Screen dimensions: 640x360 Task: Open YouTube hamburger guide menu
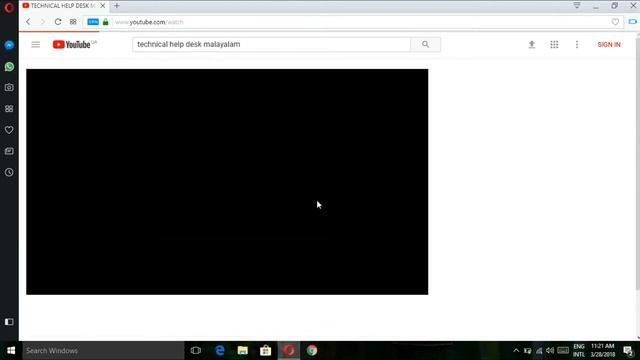(36, 44)
